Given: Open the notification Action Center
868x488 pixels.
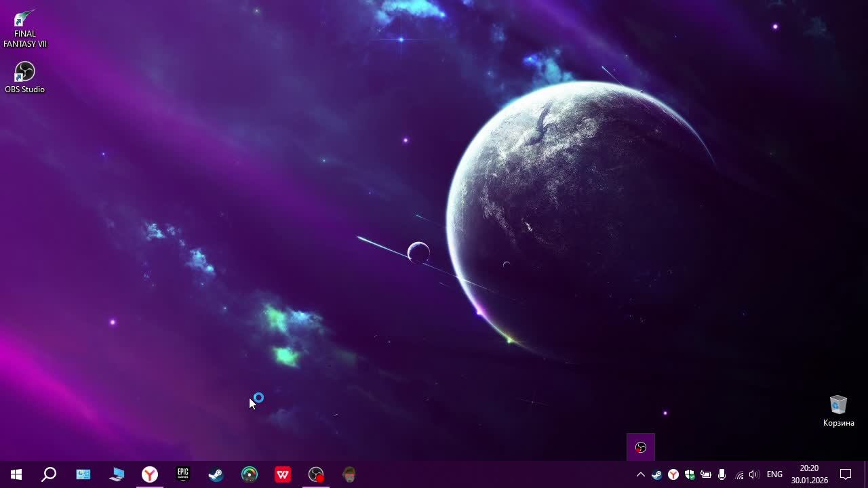Looking at the screenshot, I should 846,474.
